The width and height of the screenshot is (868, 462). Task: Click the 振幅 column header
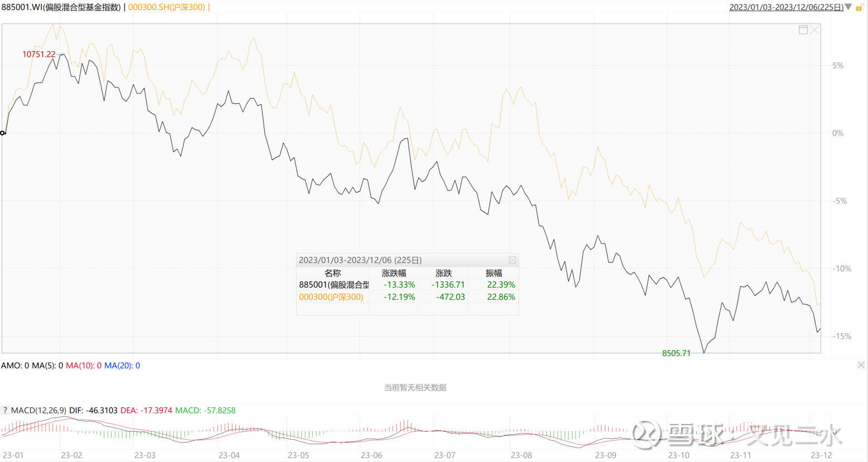(494, 273)
